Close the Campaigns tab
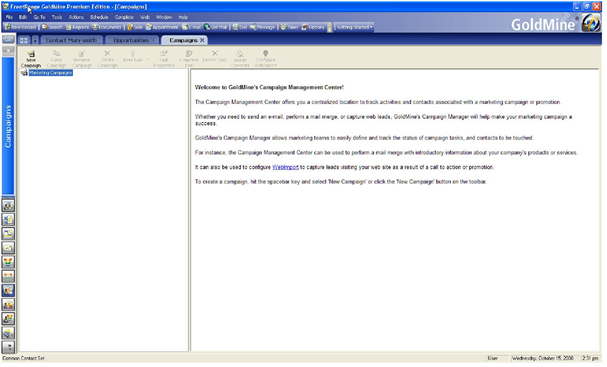This screenshot has width=607, height=367. (x=202, y=40)
